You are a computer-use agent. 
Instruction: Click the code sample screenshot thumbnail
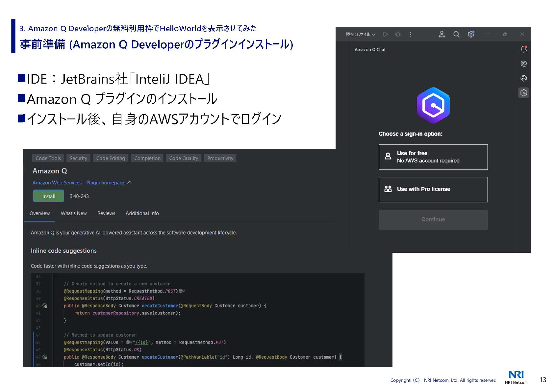[x=198, y=320]
